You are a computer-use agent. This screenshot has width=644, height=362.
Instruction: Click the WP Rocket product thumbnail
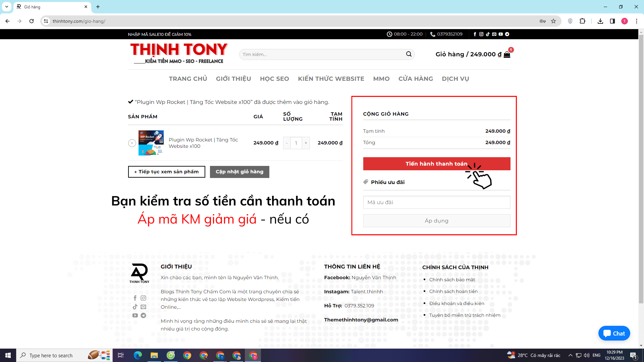click(151, 143)
